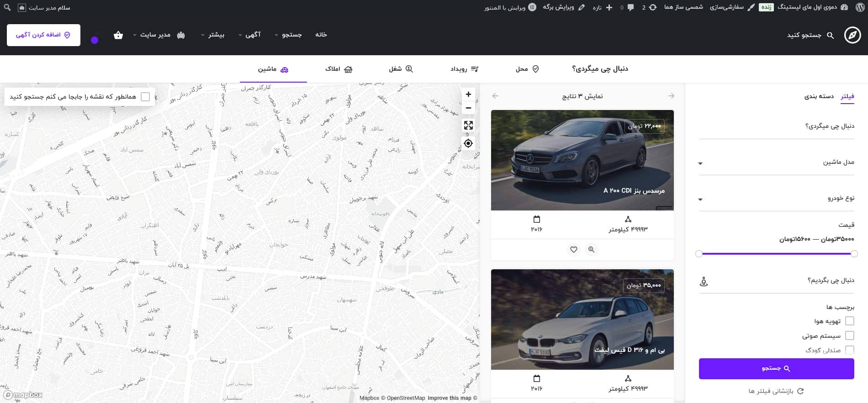Open Edit Page (ویرایش برگه) link
This screenshot has height=403, width=868.
[x=564, y=7]
